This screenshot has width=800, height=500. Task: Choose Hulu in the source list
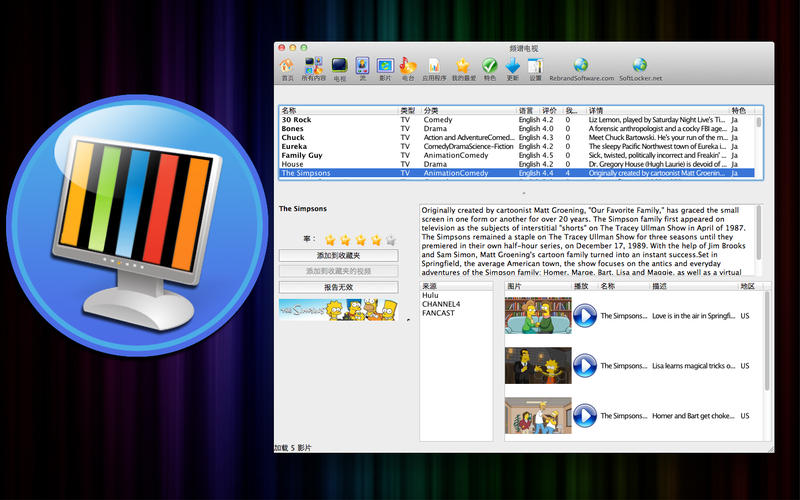(x=430, y=295)
